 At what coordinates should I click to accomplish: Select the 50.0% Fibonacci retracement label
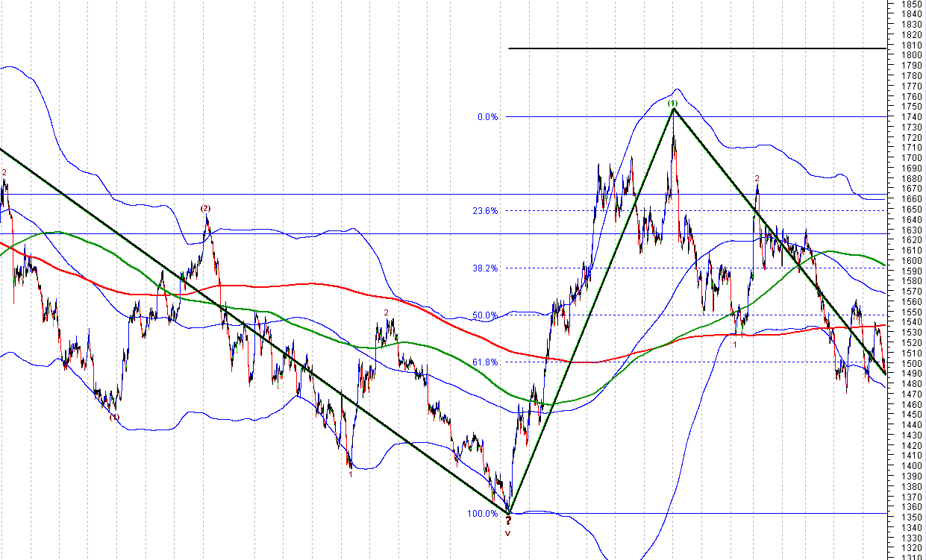[485, 316]
